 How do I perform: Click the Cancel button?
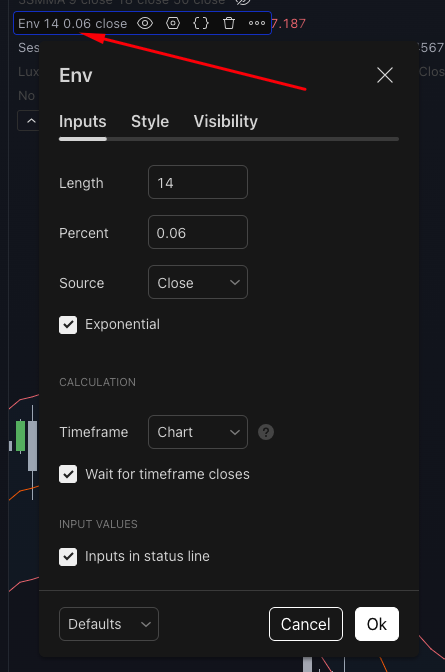pos(306,624)
